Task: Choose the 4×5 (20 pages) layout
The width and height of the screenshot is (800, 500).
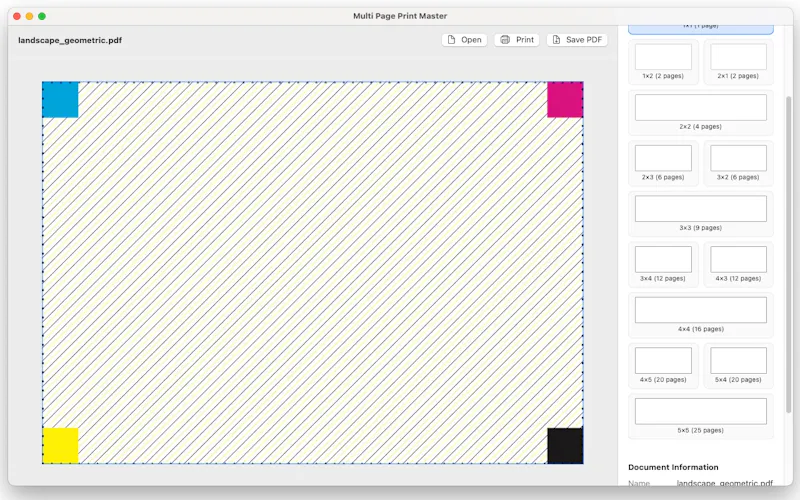Action: 663,365
